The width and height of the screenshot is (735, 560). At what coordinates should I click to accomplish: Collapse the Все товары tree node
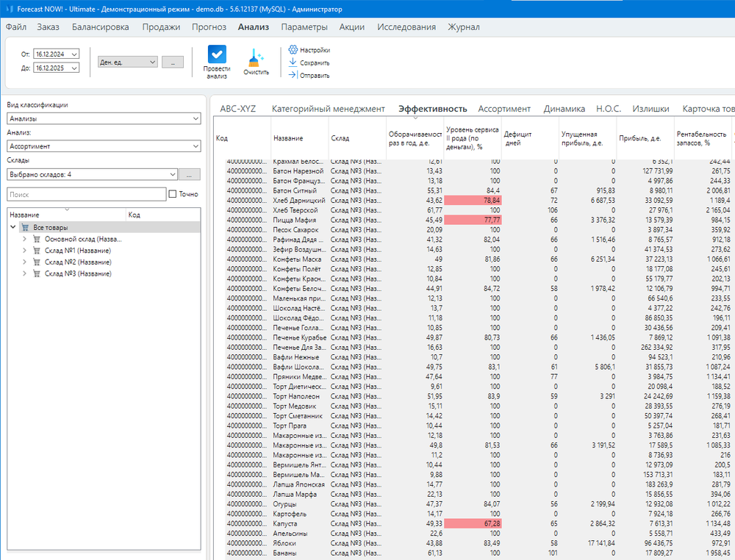coord(13,228)
